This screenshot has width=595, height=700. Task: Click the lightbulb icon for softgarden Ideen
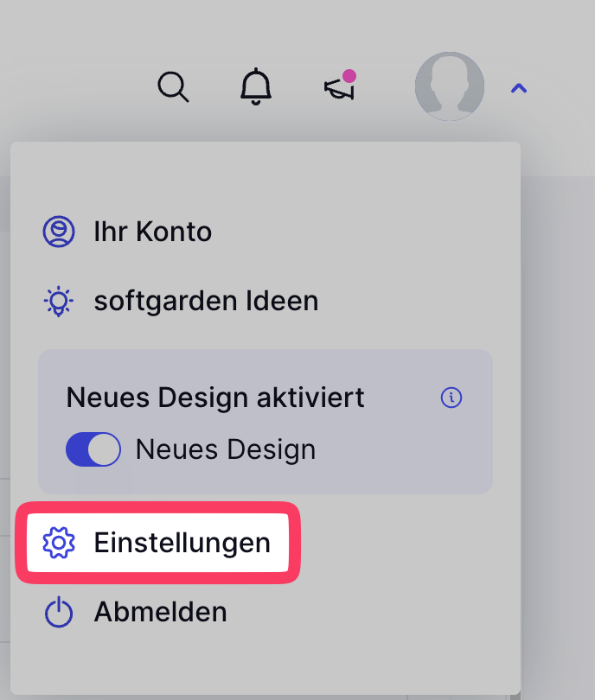(58, 301)
